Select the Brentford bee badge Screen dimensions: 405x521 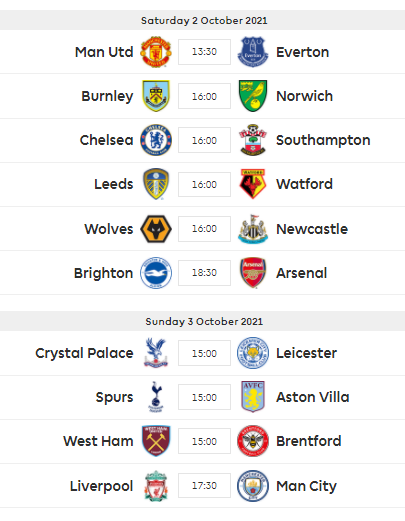point(253,441)
